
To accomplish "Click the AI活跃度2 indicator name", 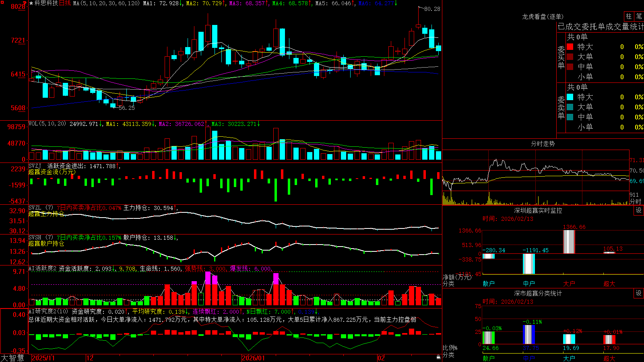I will coord(43,268).
